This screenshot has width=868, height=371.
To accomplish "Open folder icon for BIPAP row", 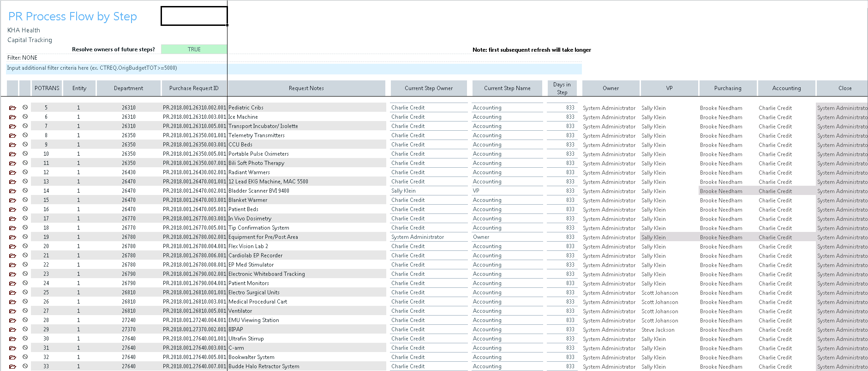I will (12, 329).
